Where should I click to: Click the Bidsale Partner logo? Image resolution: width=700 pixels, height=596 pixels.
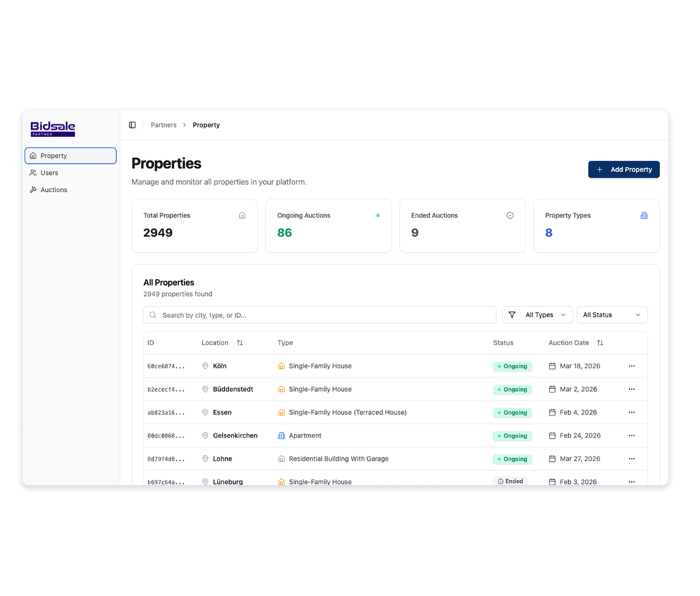[53, 128]
